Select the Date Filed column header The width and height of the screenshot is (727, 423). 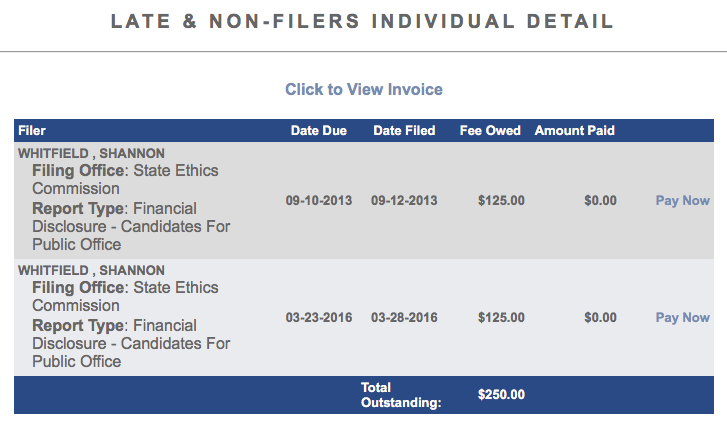tap(404, 130)
